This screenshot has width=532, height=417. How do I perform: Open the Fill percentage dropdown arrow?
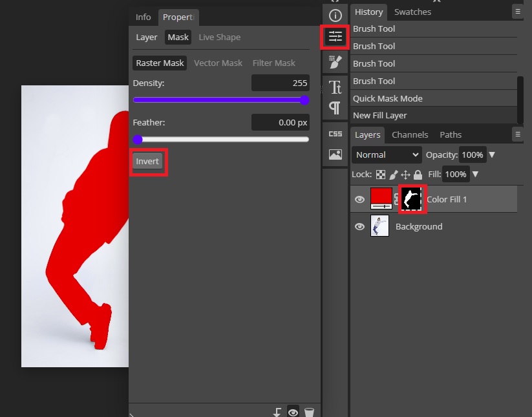pyautogui.click(x=476, y=174)
